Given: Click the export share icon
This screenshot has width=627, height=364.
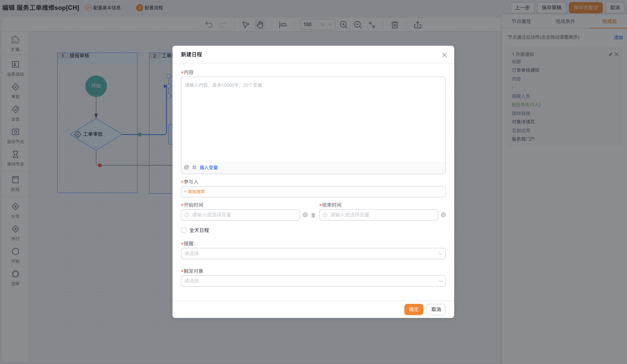Looking at the screenshot, I should [418, 25].
